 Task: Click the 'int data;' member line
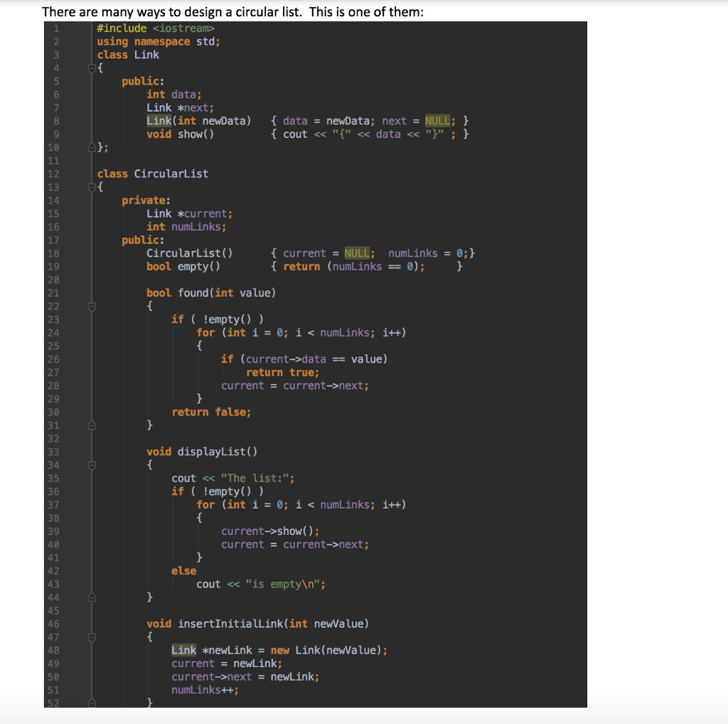[174, 95]
